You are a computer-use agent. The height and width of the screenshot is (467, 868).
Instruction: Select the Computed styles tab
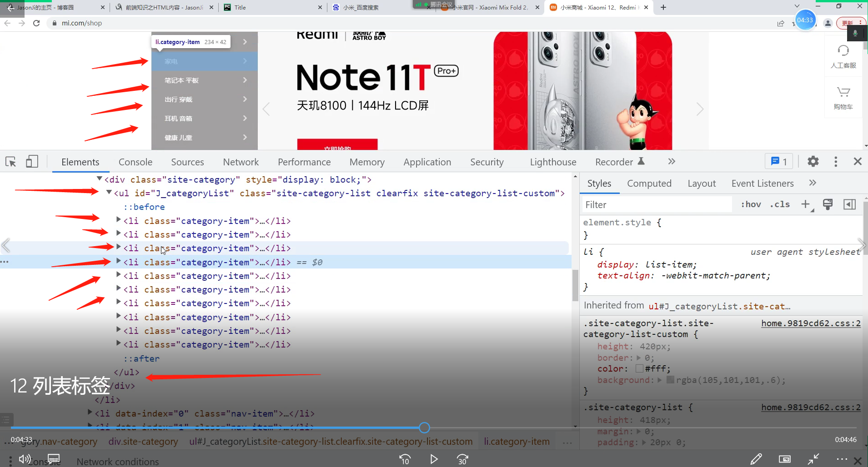click(649, 184)
